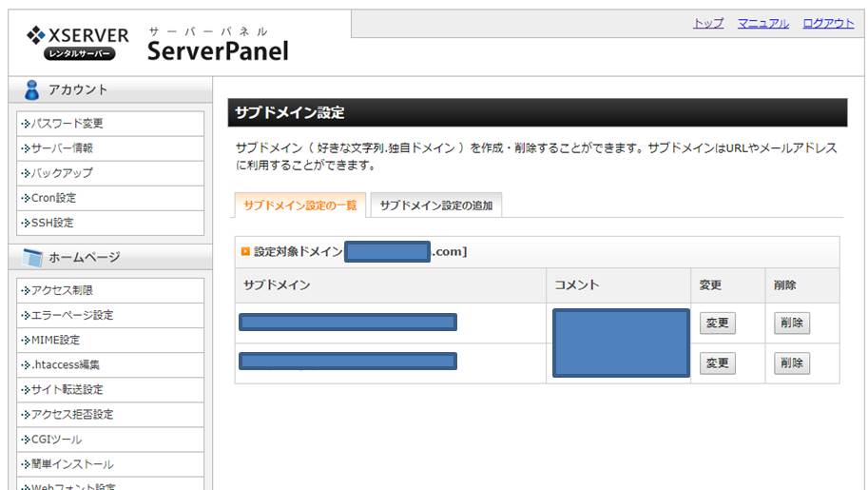Click 変更 button for second subdomain

(718, 363)
